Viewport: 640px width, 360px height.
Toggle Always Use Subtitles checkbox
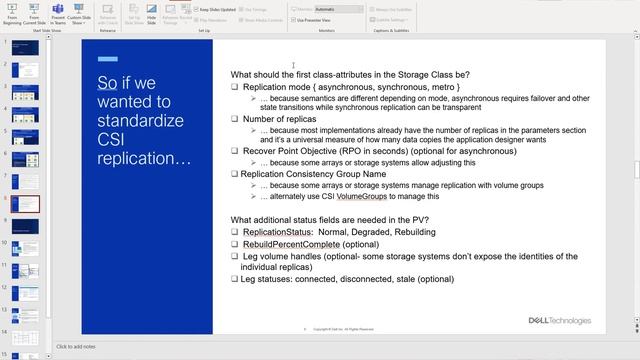point(391,9)
